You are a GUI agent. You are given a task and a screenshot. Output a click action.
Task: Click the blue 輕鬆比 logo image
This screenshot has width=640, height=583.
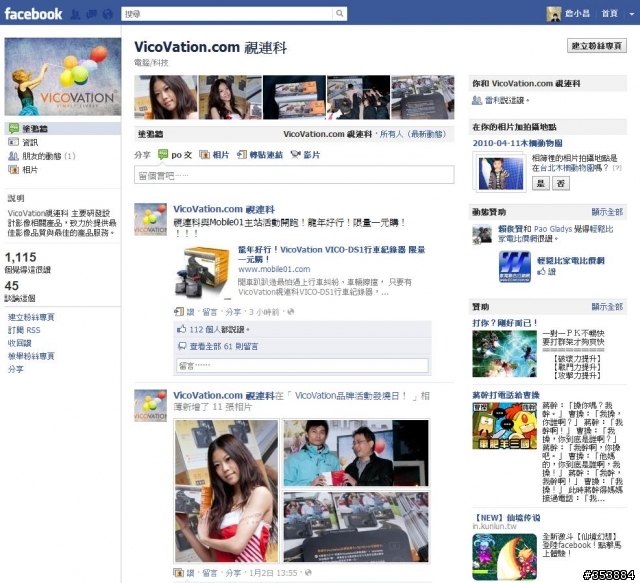(x=515, y=267)
